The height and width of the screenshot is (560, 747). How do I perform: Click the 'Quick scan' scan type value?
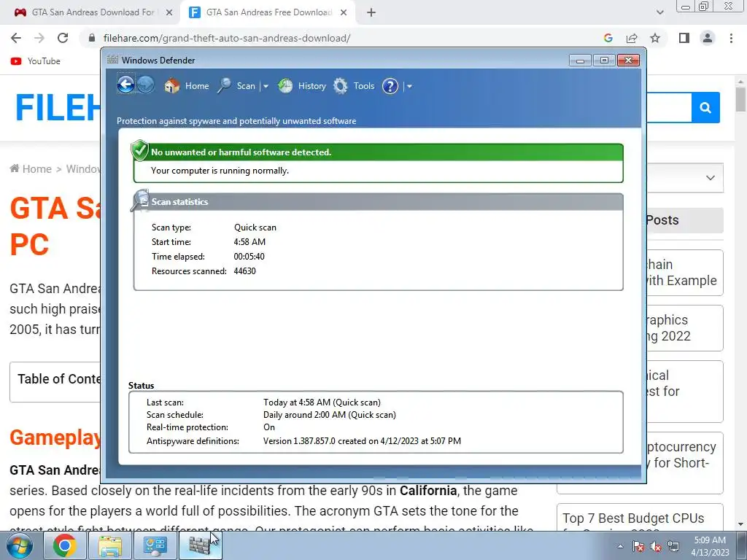point(255,227)
